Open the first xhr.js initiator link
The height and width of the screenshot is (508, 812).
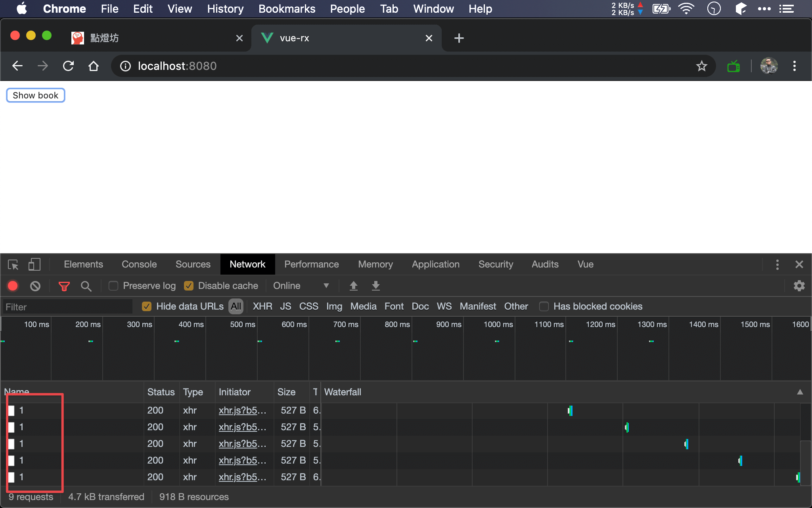point(242,410)
